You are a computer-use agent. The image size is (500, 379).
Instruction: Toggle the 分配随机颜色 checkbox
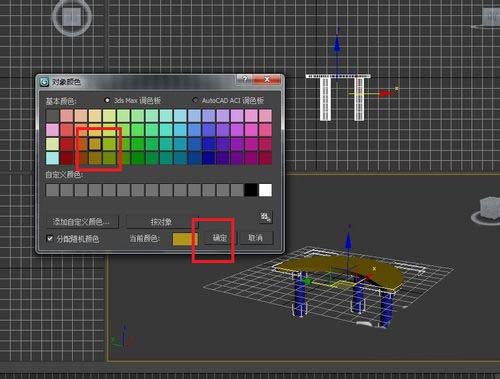point(50,238)
